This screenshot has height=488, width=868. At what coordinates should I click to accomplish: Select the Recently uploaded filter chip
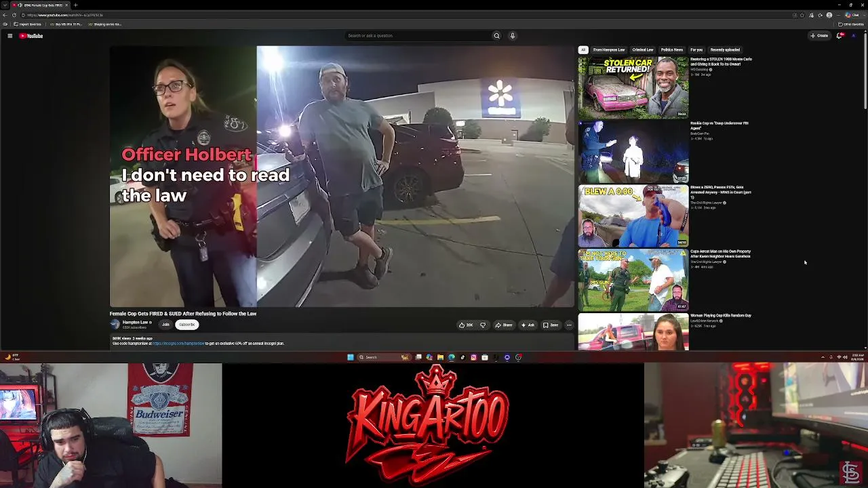click(725, 49)
